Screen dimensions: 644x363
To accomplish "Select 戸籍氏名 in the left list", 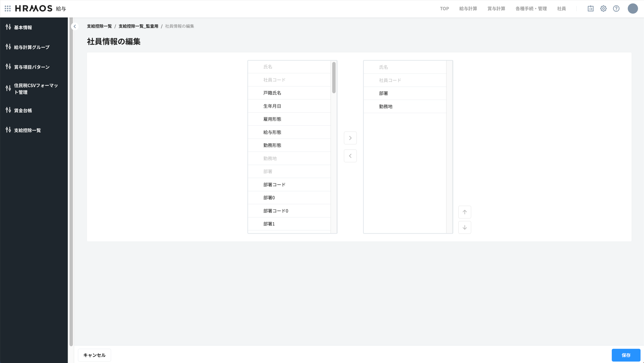I will coord(272,93).
